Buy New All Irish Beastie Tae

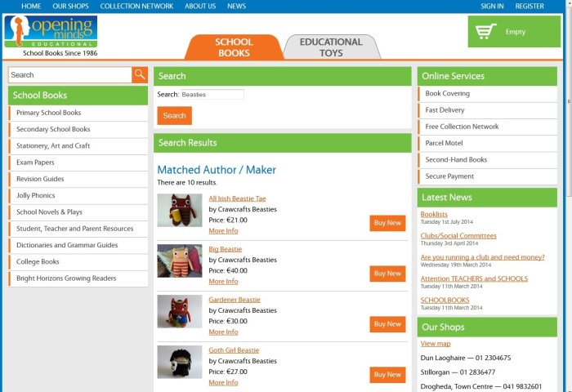point(387,223)
